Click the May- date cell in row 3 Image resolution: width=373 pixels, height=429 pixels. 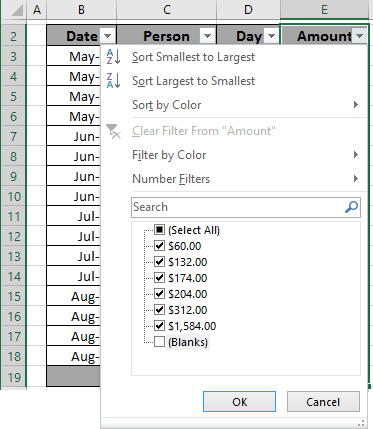coord(74,56)
